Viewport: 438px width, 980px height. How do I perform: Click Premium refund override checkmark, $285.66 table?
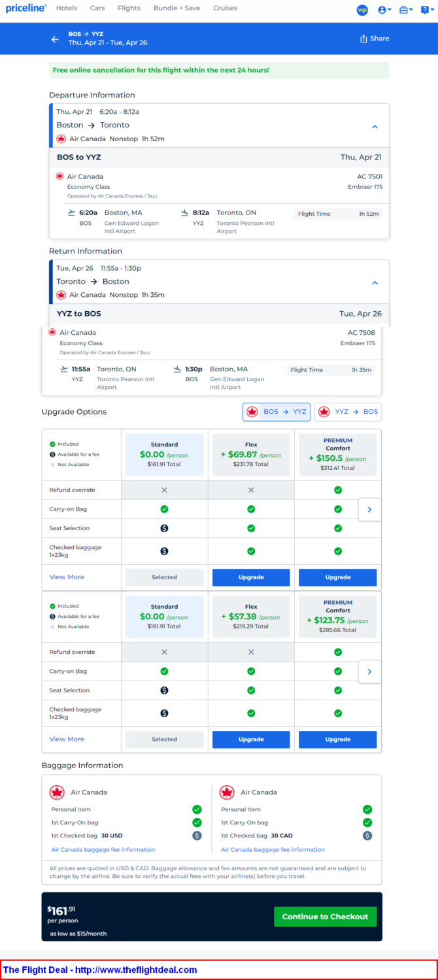pos(338,652)
